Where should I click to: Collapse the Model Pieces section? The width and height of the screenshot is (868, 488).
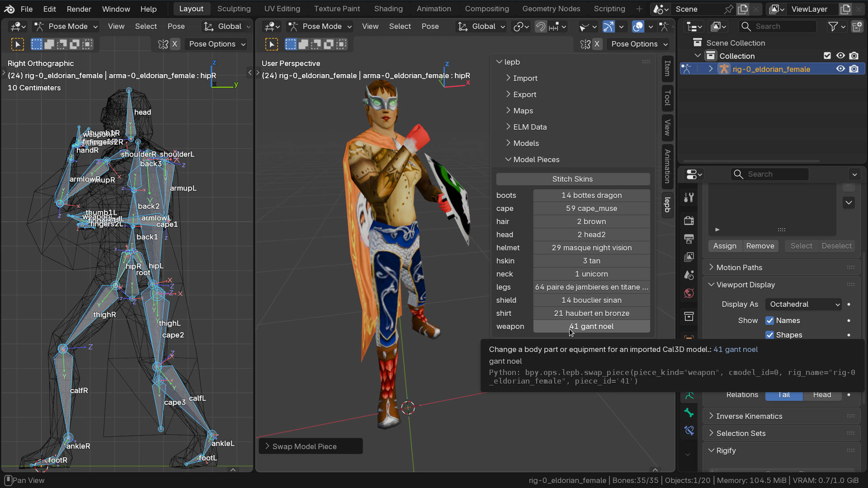(536, 160)
